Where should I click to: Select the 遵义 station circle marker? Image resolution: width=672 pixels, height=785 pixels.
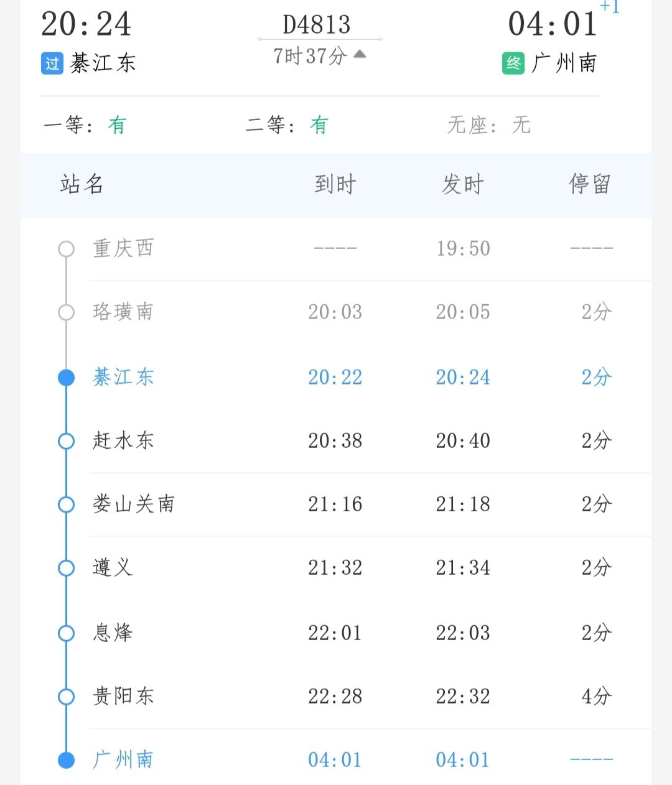66,568
